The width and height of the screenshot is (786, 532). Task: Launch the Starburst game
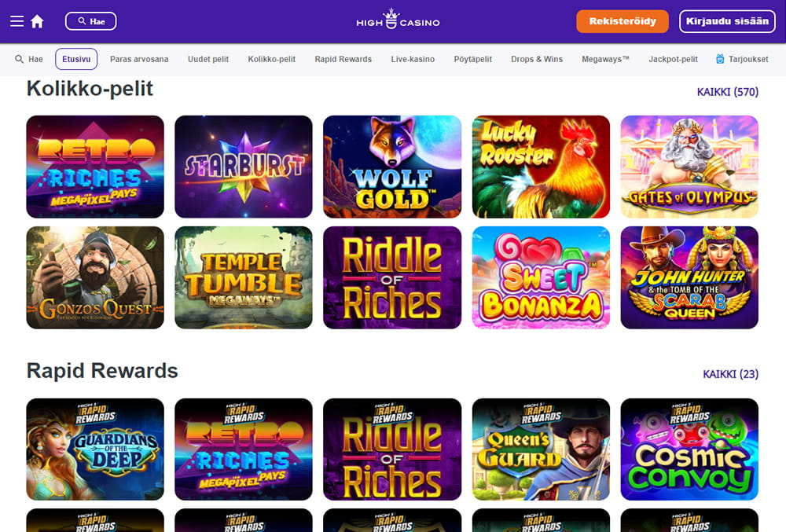tap(243, 167)
